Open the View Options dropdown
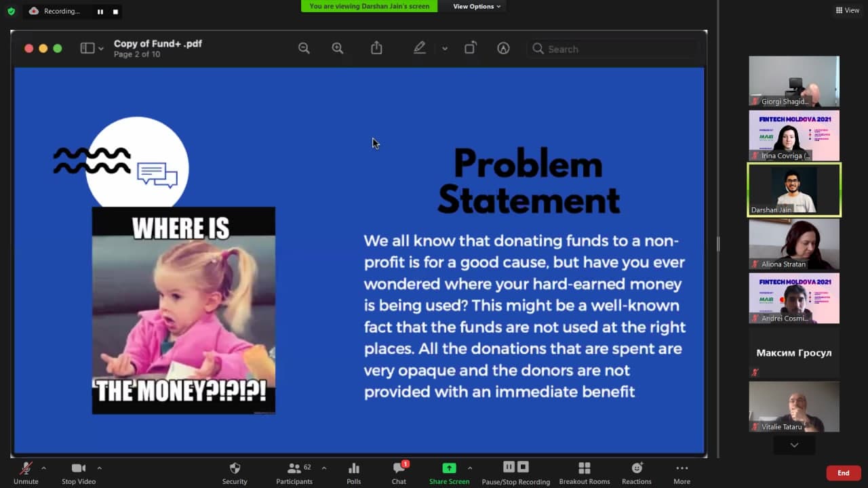This screenshot has width=868, height=488. point(477,6)
